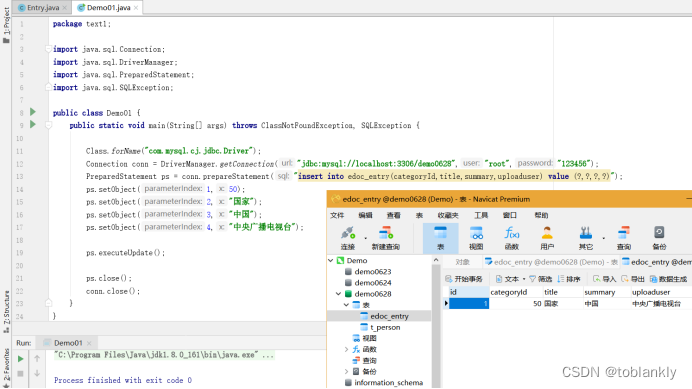Click the up arrow in Run panel
This screenshot has width=692, height=389.
pos(37,359)
